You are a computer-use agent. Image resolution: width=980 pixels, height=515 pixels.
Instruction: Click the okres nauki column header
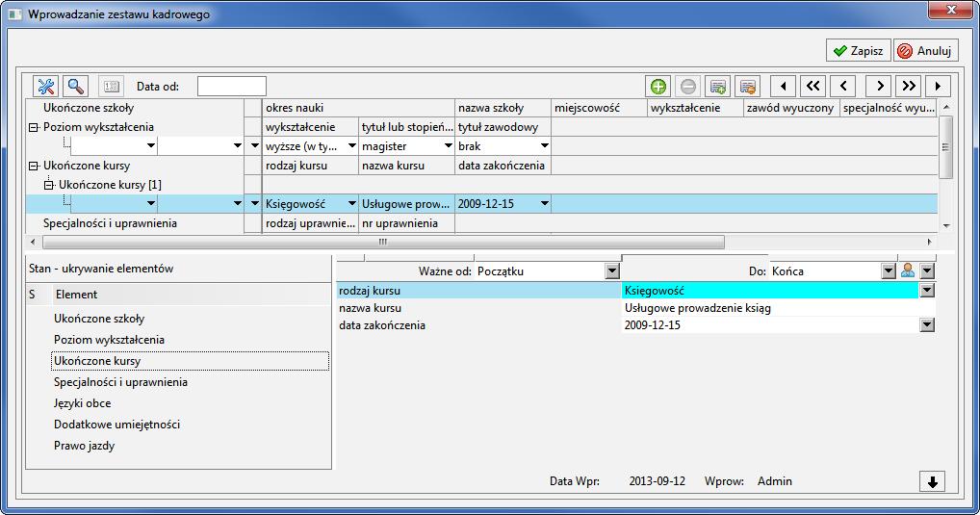358,108
